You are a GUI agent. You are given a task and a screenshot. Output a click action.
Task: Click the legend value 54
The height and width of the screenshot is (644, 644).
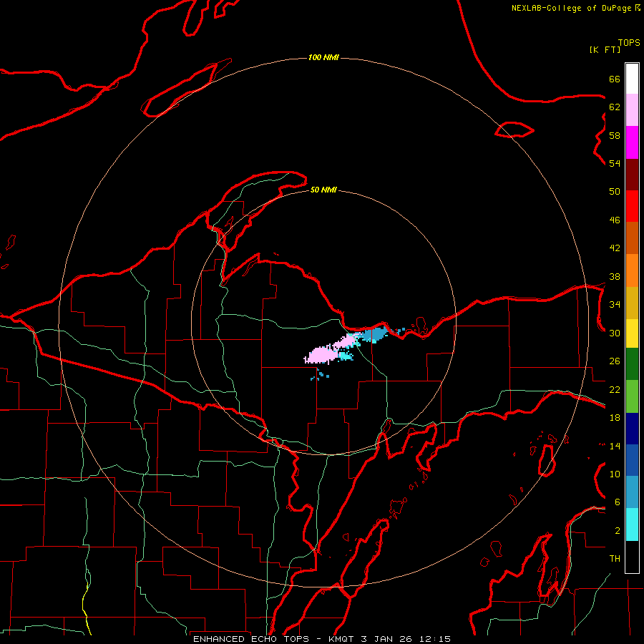(x=615, y=163)
